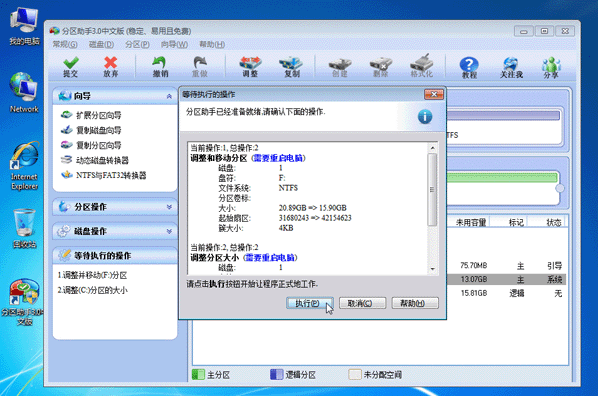The height and width of the screenshot is (396, 598).
Task: Open the 分区(P) menu
Action: 137,45
